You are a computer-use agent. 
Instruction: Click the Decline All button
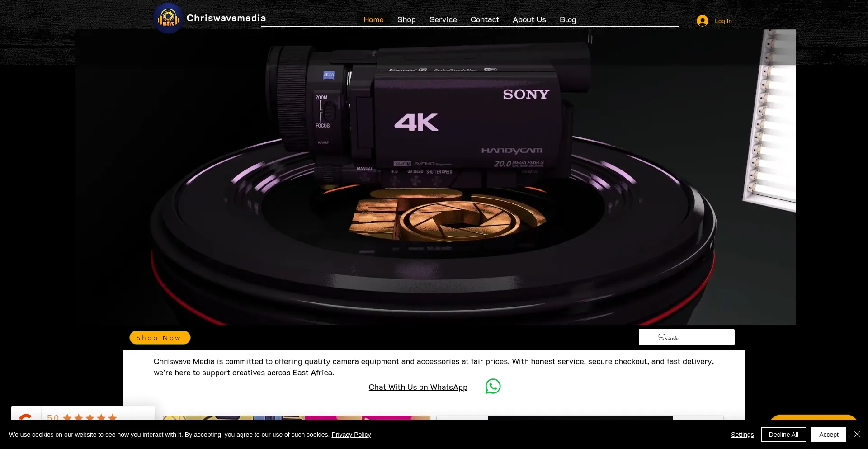click(783, 434)
